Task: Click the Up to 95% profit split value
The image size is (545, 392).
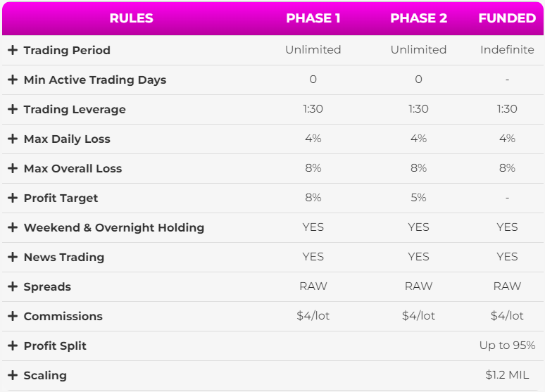Action: [x=507, y=346]
